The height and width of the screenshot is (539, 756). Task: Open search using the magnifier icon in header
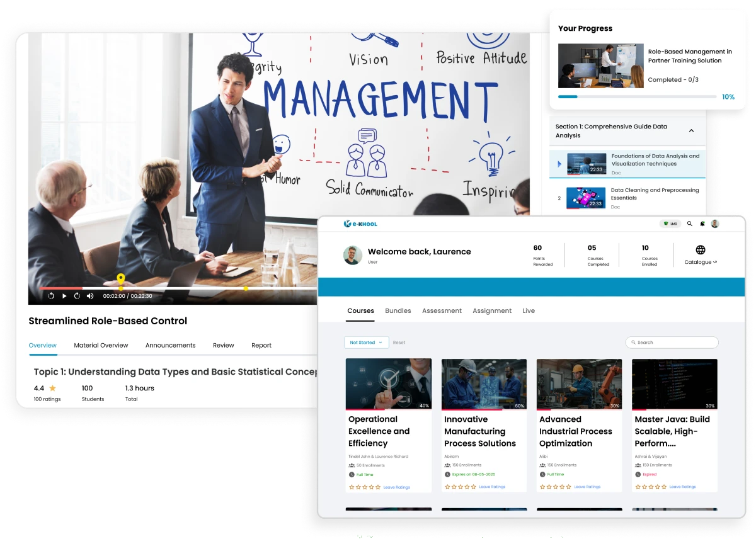pos(689,224)
